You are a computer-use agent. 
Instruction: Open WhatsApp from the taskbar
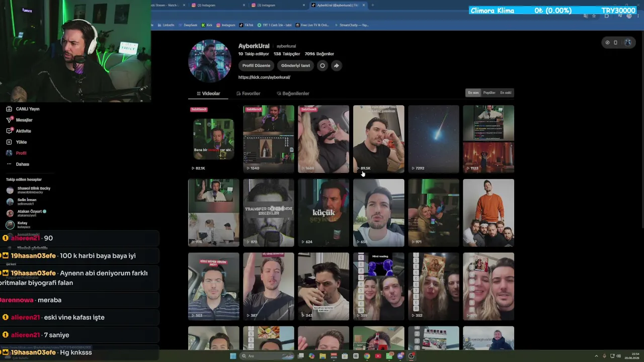(389, 356)
